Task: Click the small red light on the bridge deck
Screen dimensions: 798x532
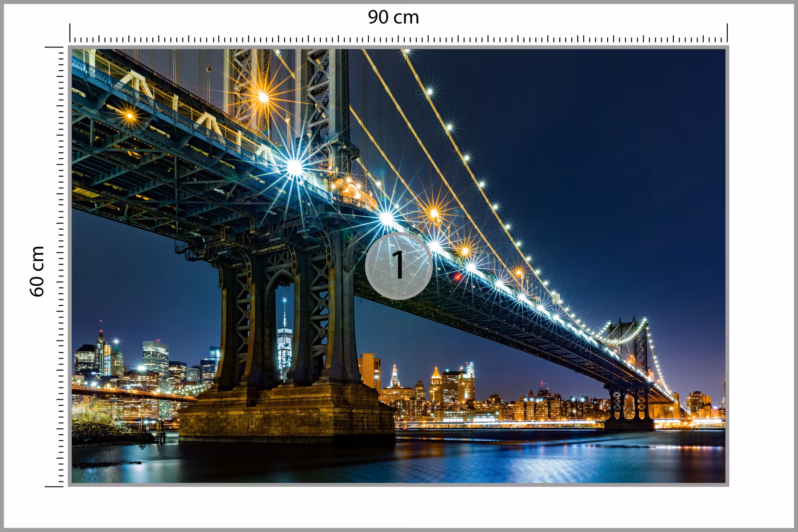Action: coord(458,276)
